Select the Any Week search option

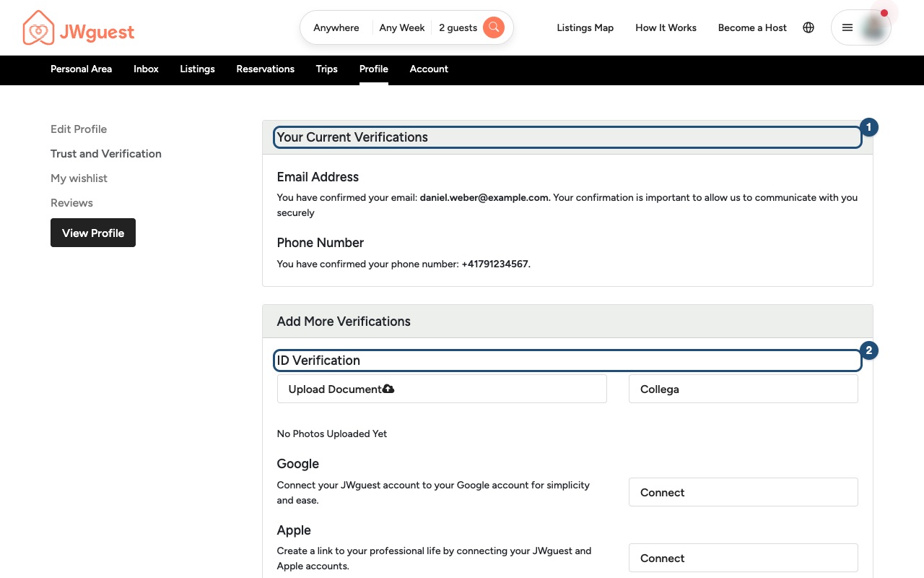[x=402, y=27]
